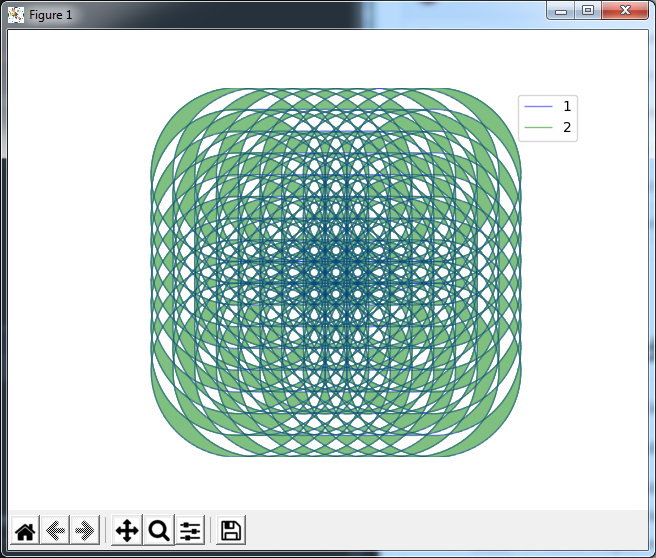
Task: Click the green line sample in legend
Action: pyautogui.click(x=538, y=128)
